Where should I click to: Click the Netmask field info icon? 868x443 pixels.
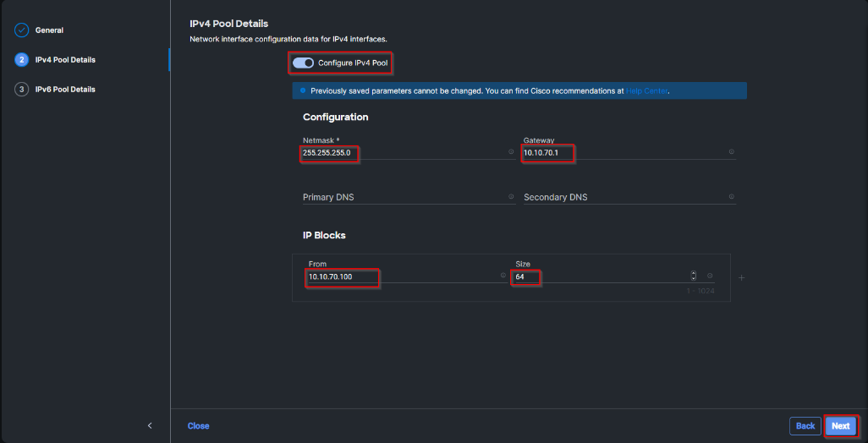(x=511, y=152)
